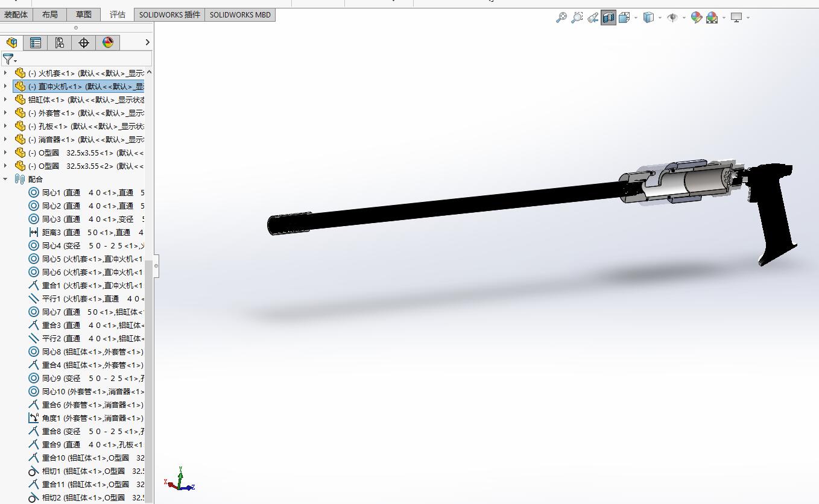This screenshot has width=819, height=504.
Task: Select the 相切1 tangent mate
Action: point(86,471)
